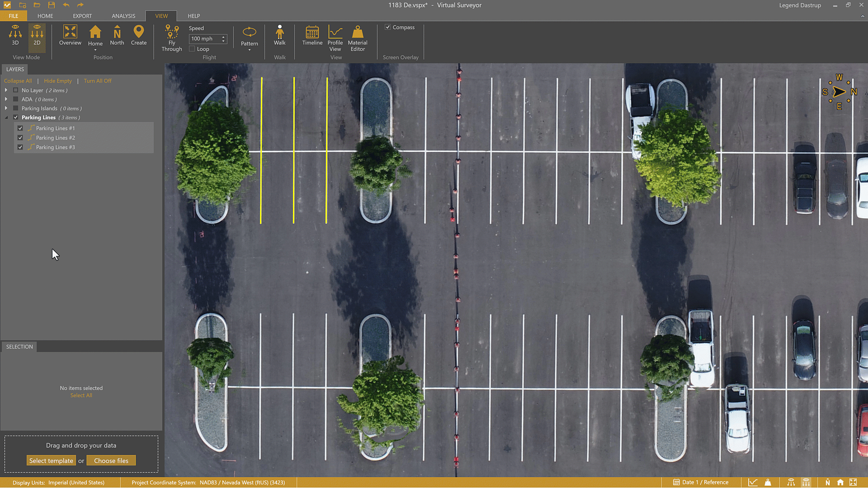The height and width of the screenshot is (488, 868).
Task: Click the Choose files button
Action: pyautogui.click(x=111, y=460)
